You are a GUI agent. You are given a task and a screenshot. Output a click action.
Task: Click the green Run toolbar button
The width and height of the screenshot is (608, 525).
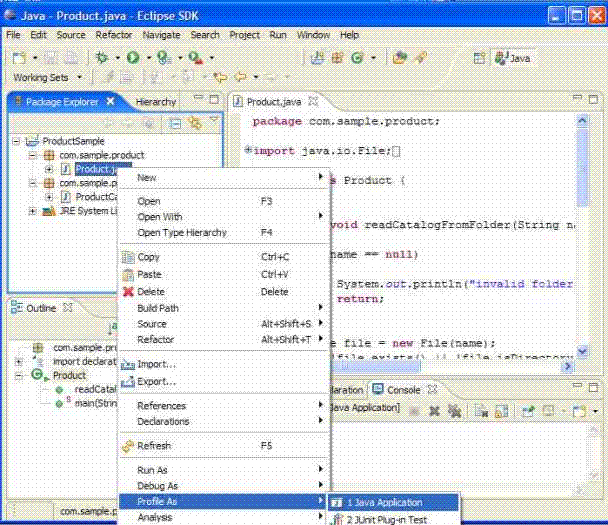(x=132, y=58)
